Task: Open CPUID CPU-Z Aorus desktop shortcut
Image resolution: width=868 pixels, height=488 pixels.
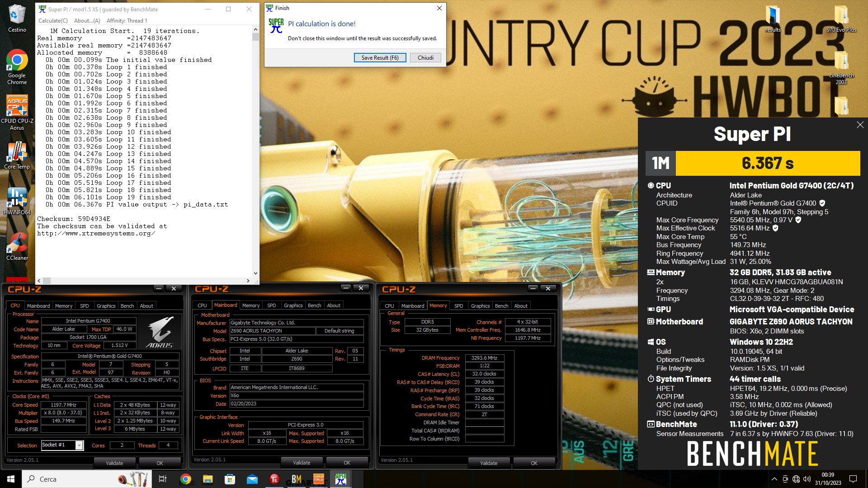Action: pos(17,112)
